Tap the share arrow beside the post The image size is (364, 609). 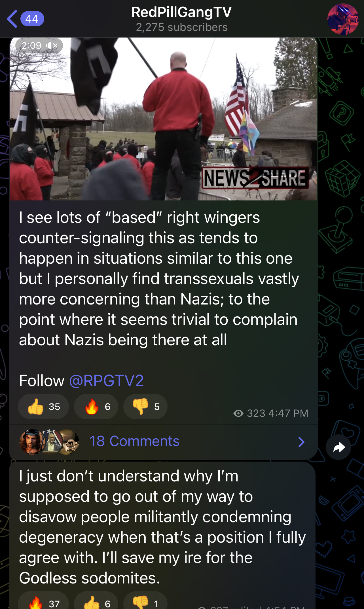(338, 447)
